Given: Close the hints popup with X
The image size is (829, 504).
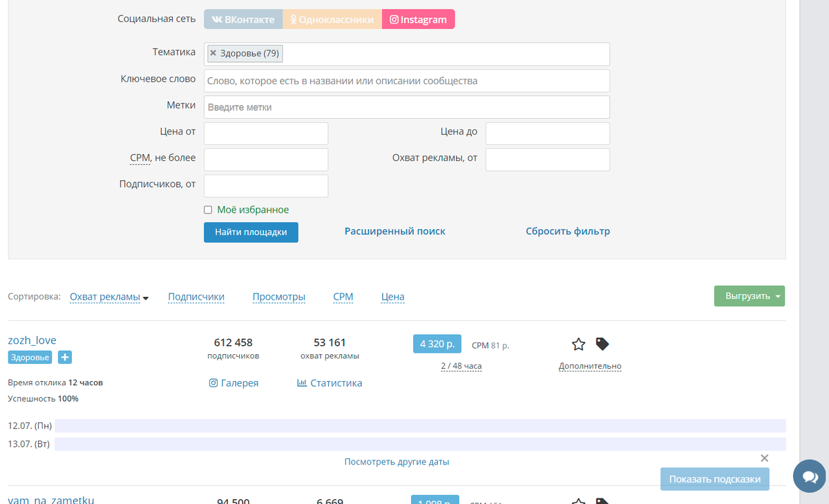Looking at the screenshot, I should pyautogui.click(x=764, y=458).
